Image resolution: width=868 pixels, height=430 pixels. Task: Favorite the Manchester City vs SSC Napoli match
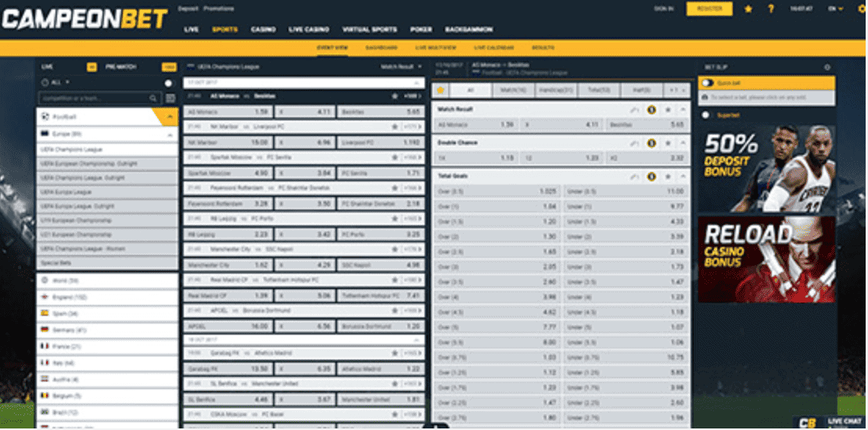click(x=395, y=249)
